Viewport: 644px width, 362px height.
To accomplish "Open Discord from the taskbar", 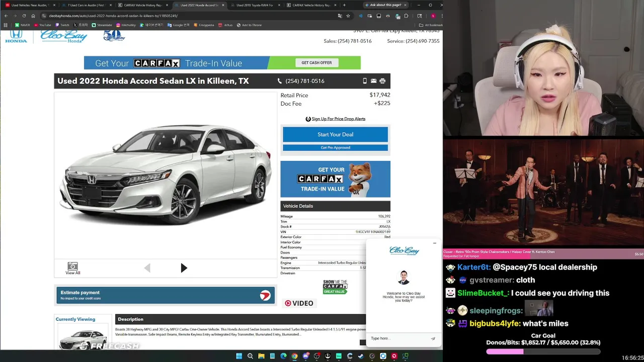I will tap(305, 356).
